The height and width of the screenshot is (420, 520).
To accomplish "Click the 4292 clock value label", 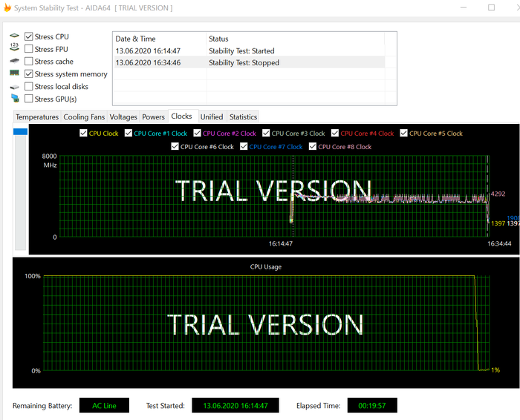I will click(x=498, y=194).
